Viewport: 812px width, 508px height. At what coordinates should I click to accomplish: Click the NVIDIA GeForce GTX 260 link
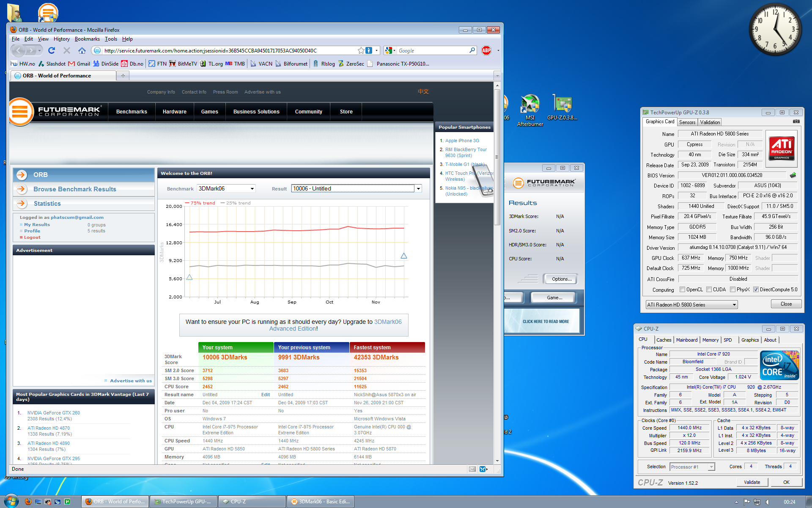(53, 413)
